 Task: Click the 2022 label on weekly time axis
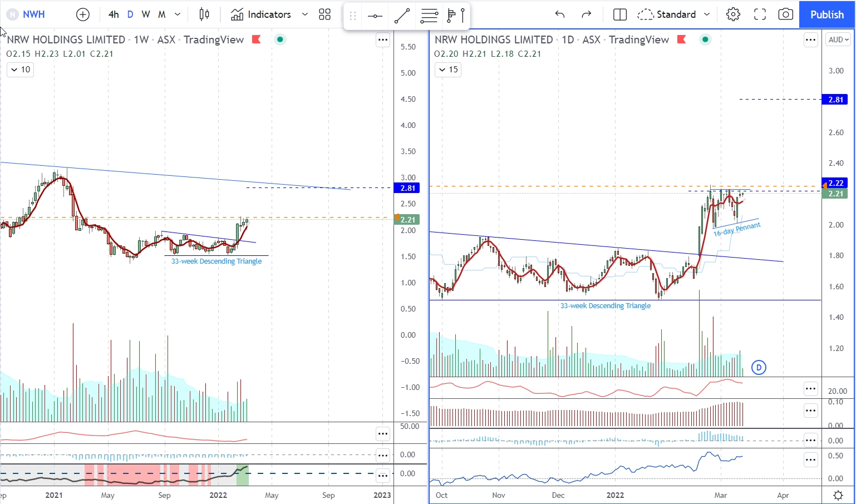point(218,495)
